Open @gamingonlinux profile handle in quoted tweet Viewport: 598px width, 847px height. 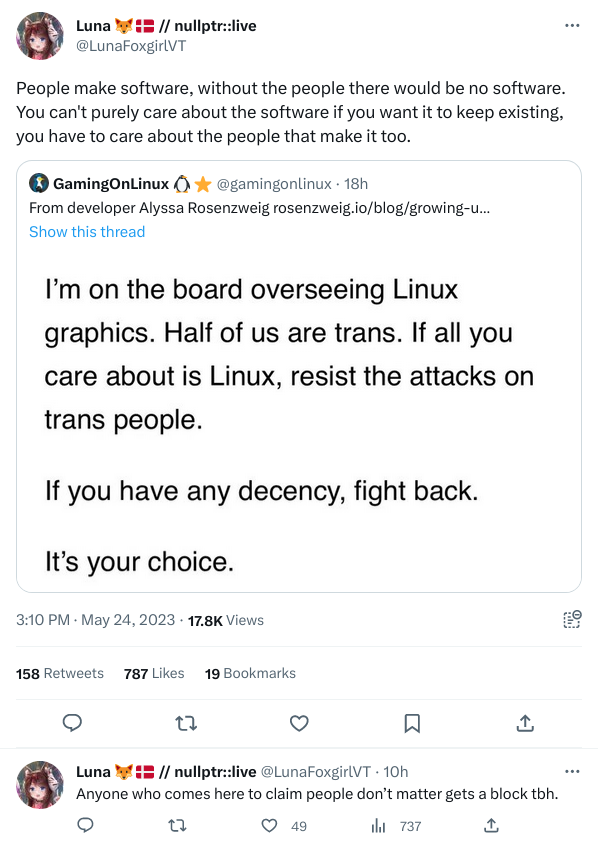click(274, 184)
